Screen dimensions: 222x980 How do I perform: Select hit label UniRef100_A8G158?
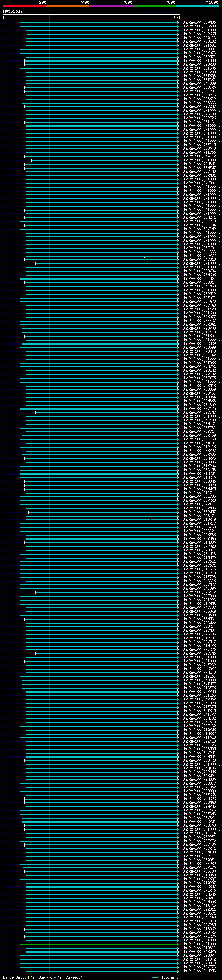pos(199,470)
